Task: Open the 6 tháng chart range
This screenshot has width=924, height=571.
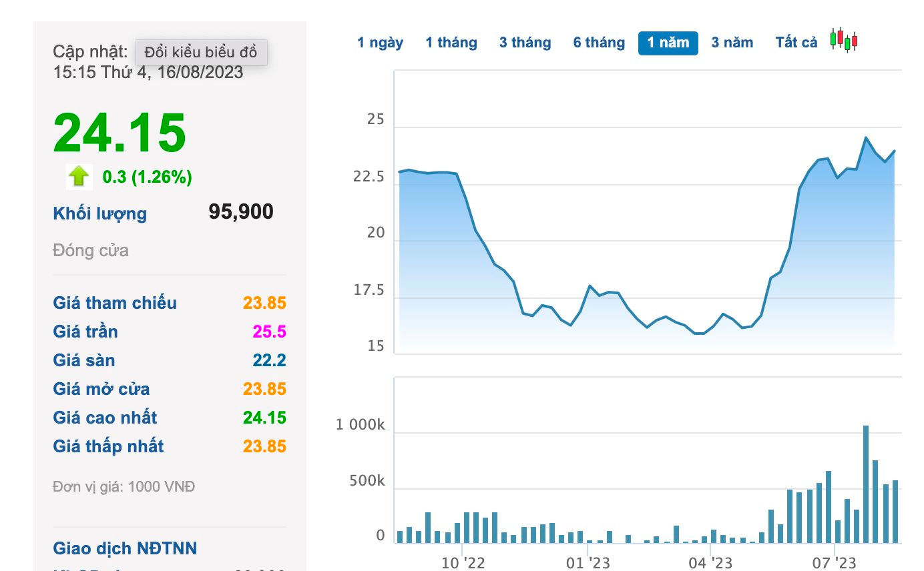Action: 599,43
